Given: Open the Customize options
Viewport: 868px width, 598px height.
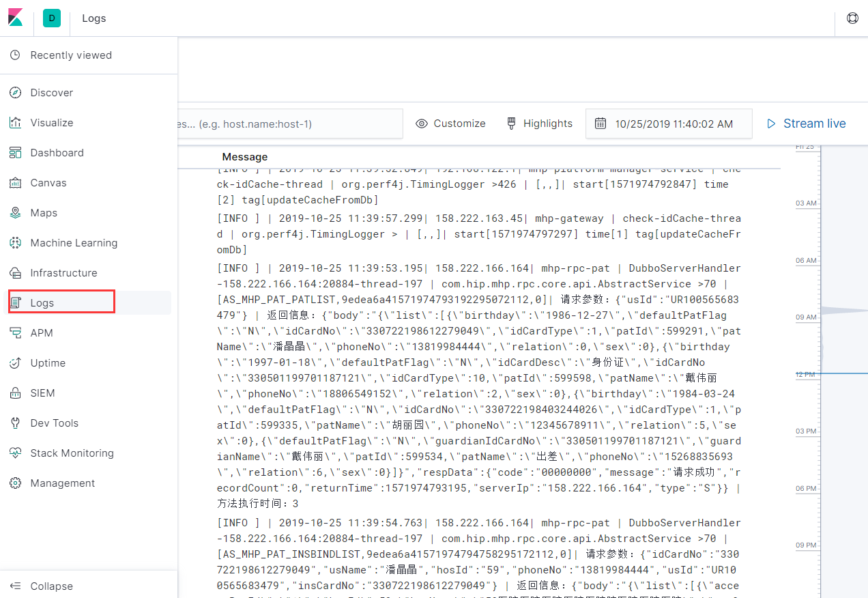Looking at the screenshot, I should coord(451,124).
